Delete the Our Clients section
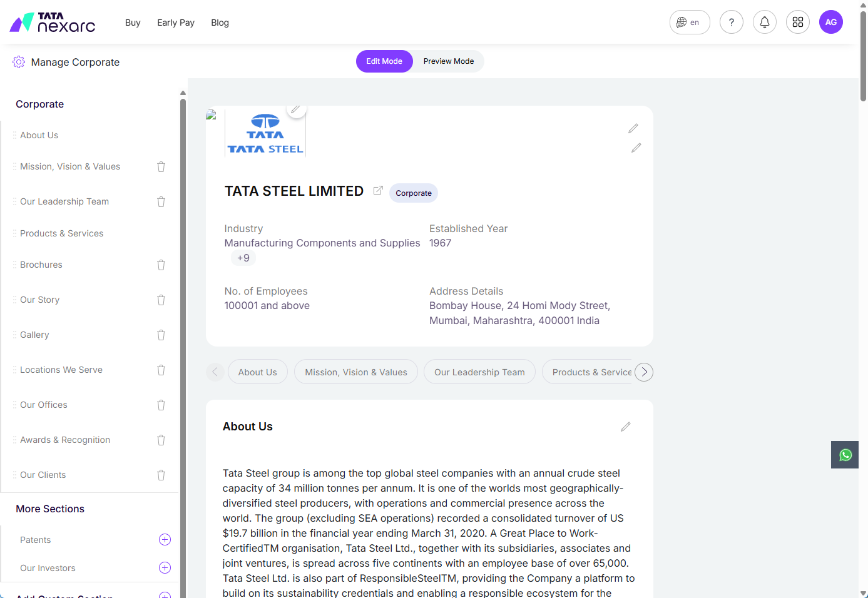Screen dimensions: 868x598 pyautogui.click(x=161, y=475)
